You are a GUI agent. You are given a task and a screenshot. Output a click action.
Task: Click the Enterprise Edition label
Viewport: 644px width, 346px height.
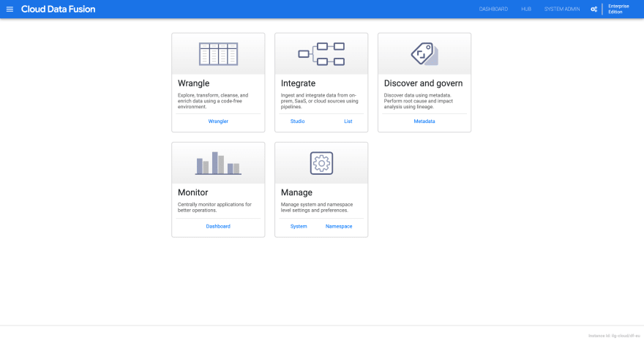coord(618,9)
